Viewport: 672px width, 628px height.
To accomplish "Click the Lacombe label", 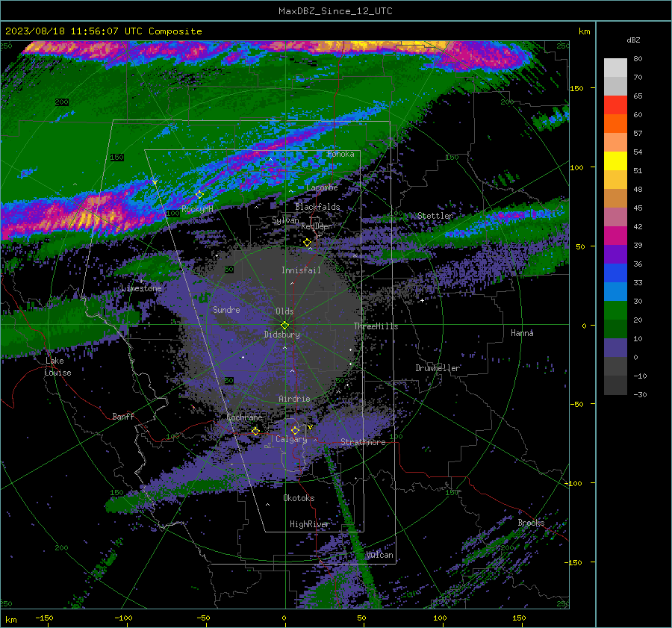I will tap(322, 187).
